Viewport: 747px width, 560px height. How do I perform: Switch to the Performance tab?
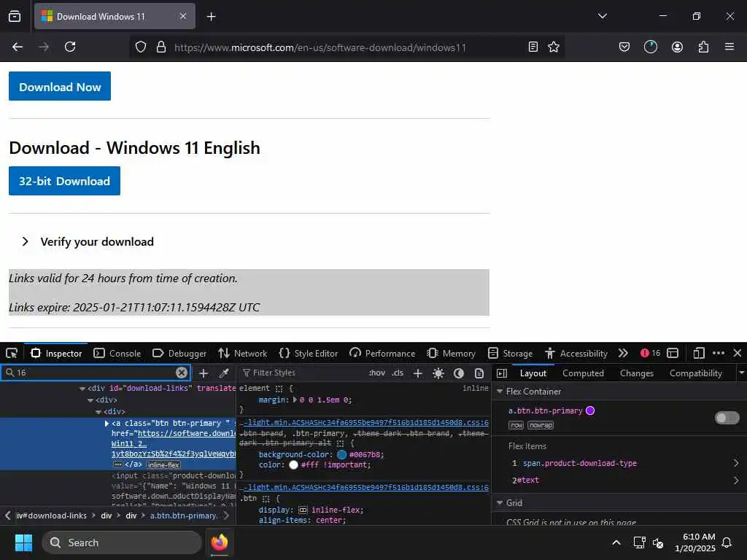point(382,354)
